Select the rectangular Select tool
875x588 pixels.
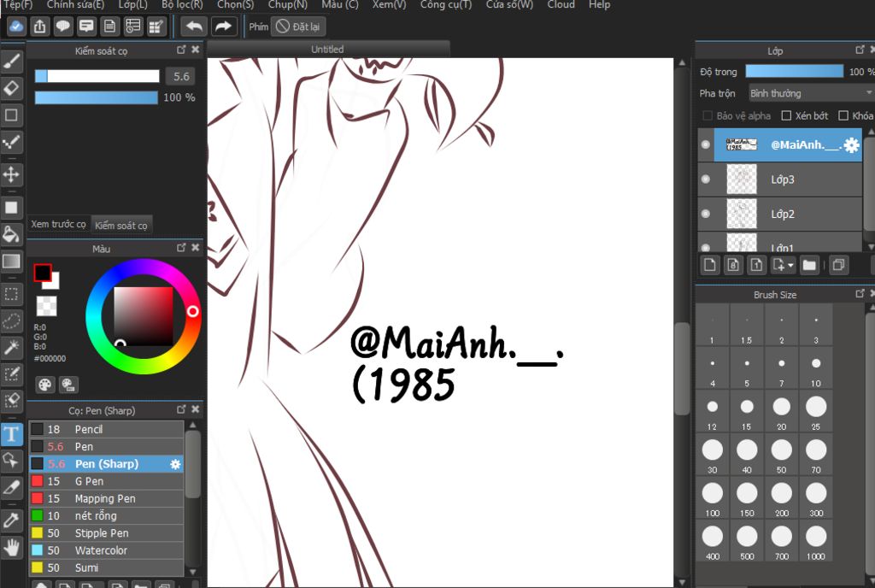pos(12,293)
